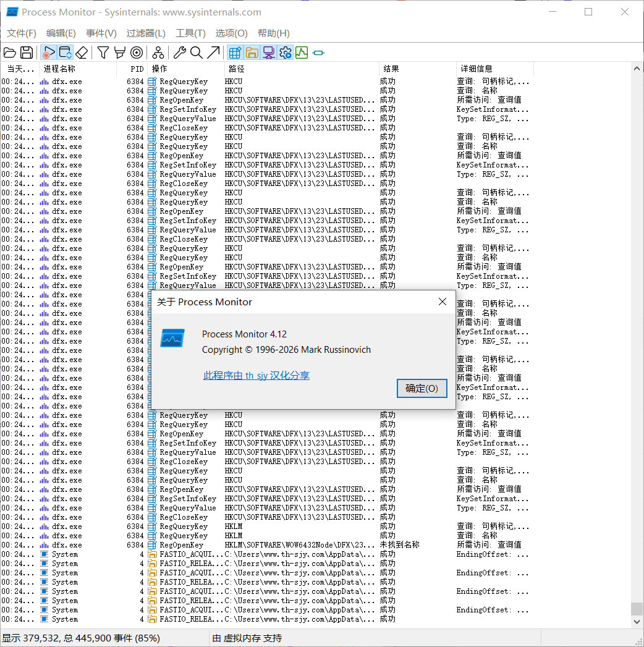Click the vertical scrollbar down arrow
This screenshot has width=644, height=647.
point(637,622)
